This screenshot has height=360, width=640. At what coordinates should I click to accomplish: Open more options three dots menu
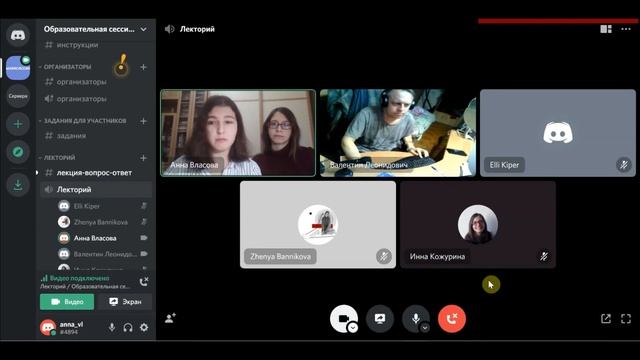pos(626,29)
